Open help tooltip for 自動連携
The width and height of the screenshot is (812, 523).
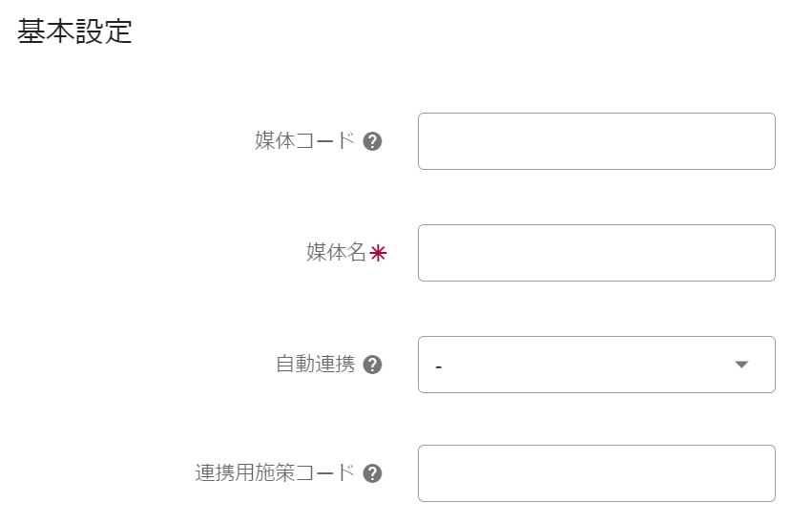tap(373, 365)
